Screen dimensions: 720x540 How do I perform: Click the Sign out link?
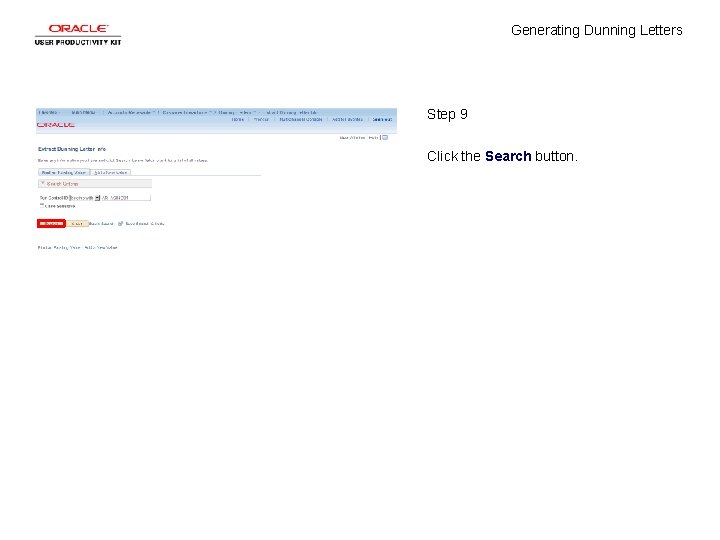pyautogui.click(x=382, y=119)
